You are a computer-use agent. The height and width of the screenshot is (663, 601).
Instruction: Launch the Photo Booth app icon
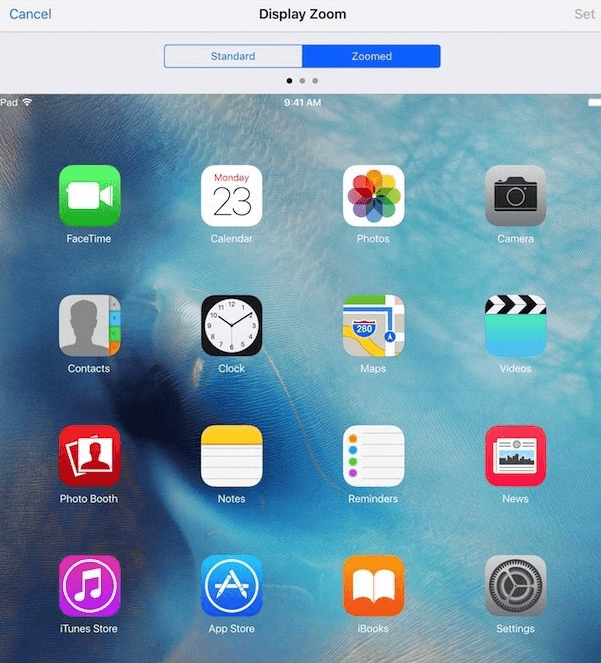90,456
